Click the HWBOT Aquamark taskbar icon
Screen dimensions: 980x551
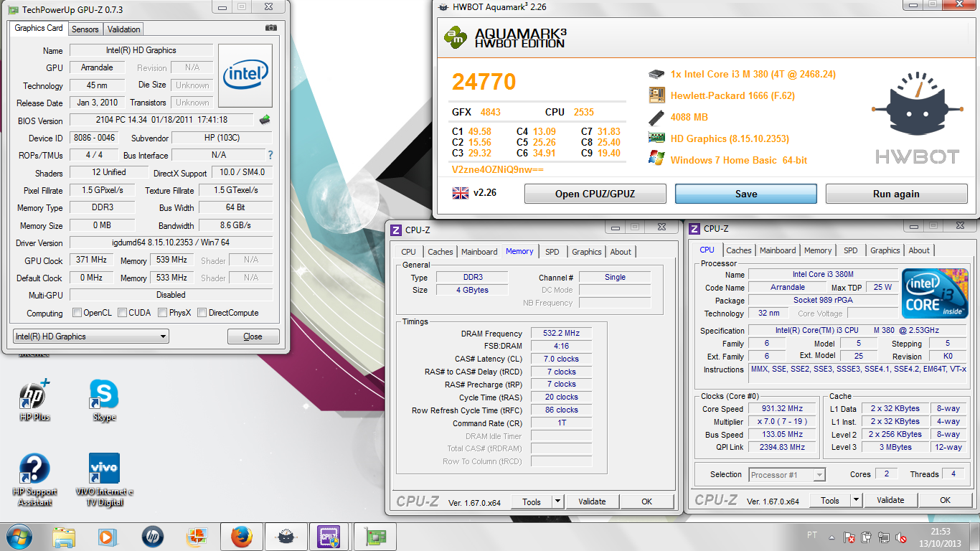pyautogui.click(x=286, y=537)
